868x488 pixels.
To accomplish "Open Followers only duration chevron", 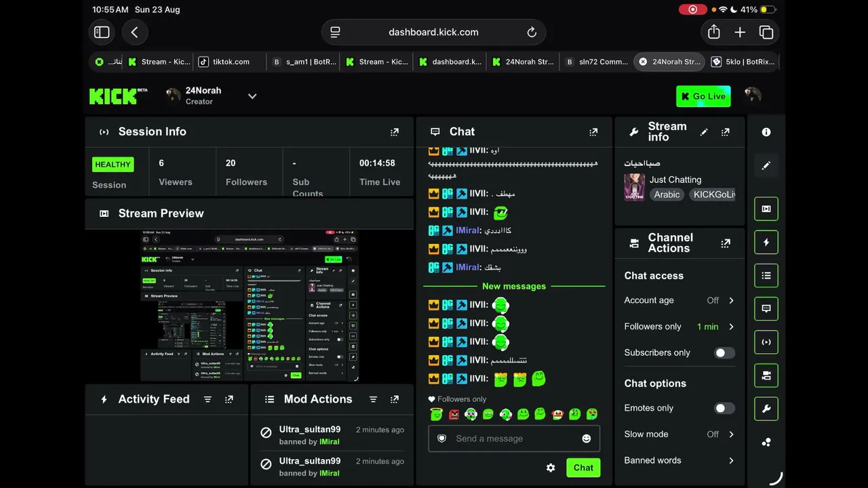I will (731, 327).
